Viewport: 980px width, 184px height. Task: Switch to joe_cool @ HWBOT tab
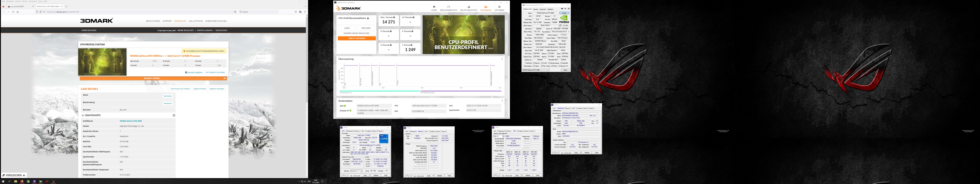click(21, 7)
